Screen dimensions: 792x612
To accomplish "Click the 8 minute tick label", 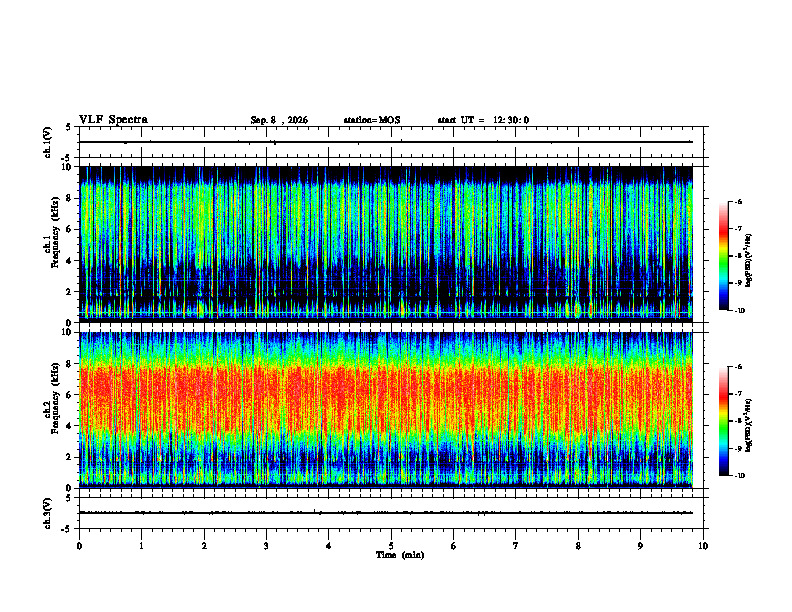I will 578,546.
